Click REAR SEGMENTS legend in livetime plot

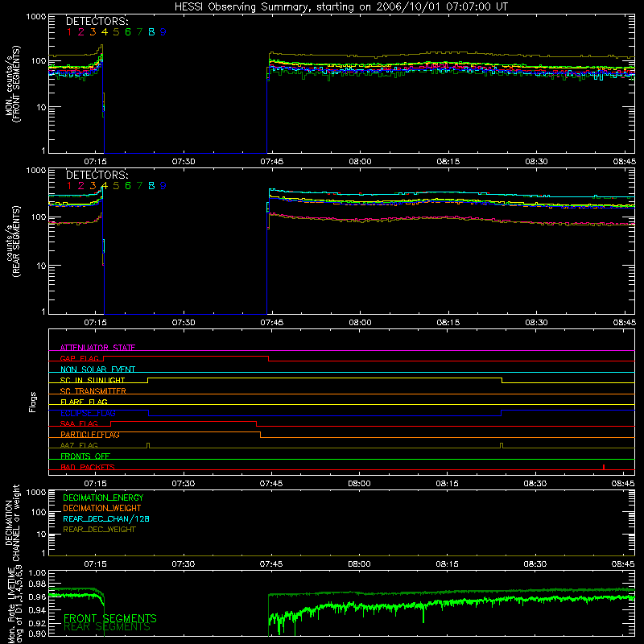[x=107, y=627]
